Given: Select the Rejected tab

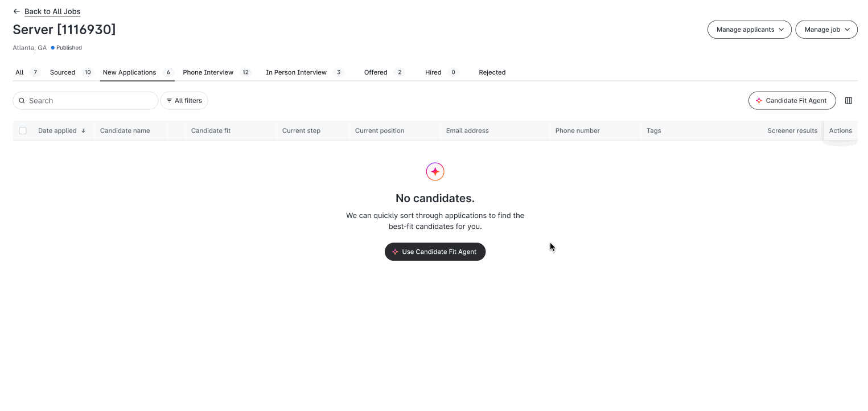Looking at the screenshot, I should (492, 72).
